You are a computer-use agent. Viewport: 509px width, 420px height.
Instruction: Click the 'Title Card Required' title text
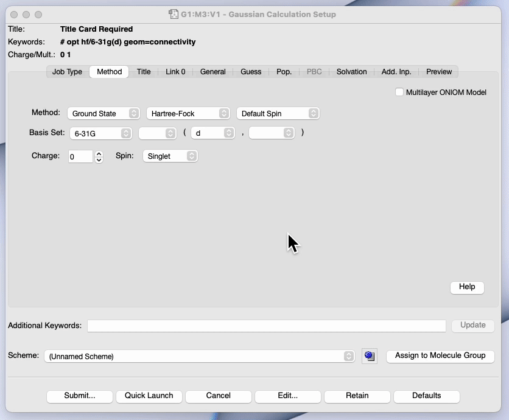tap(96, 29)
